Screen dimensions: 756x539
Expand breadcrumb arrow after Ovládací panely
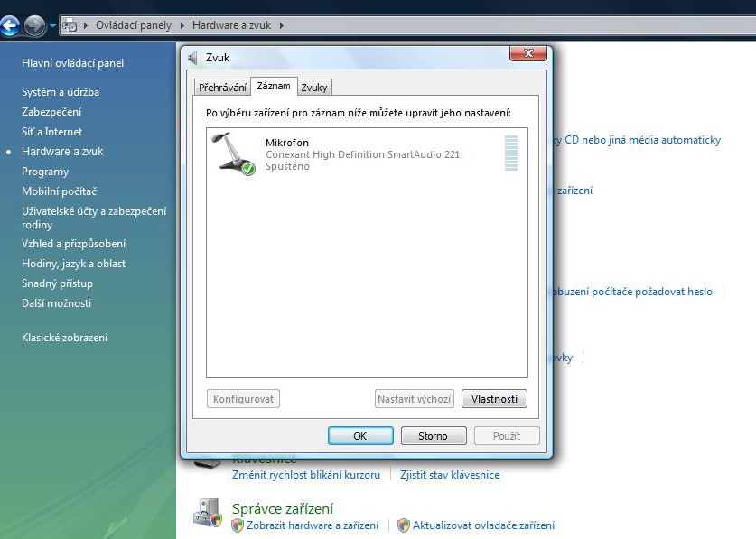click(182, 25)
